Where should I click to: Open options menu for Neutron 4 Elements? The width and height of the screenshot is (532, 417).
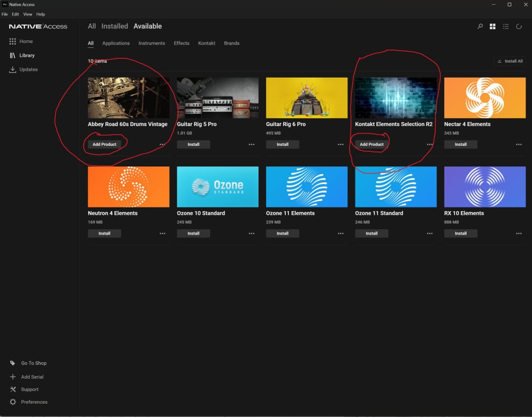[162, 233]
